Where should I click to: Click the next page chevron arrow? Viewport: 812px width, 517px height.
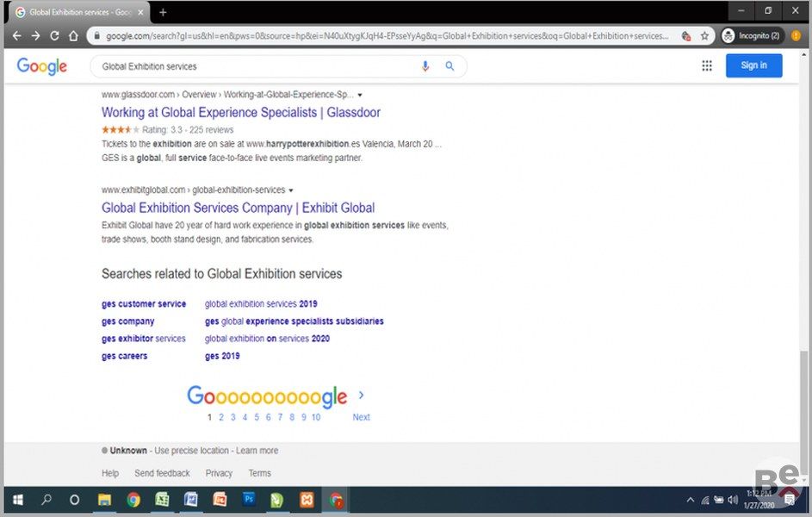pyautogui.click(x=361, y=396)
